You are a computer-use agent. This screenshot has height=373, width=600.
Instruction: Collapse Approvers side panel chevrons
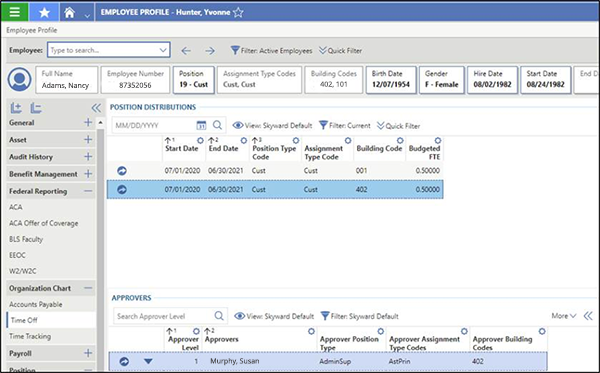point(588,316)
